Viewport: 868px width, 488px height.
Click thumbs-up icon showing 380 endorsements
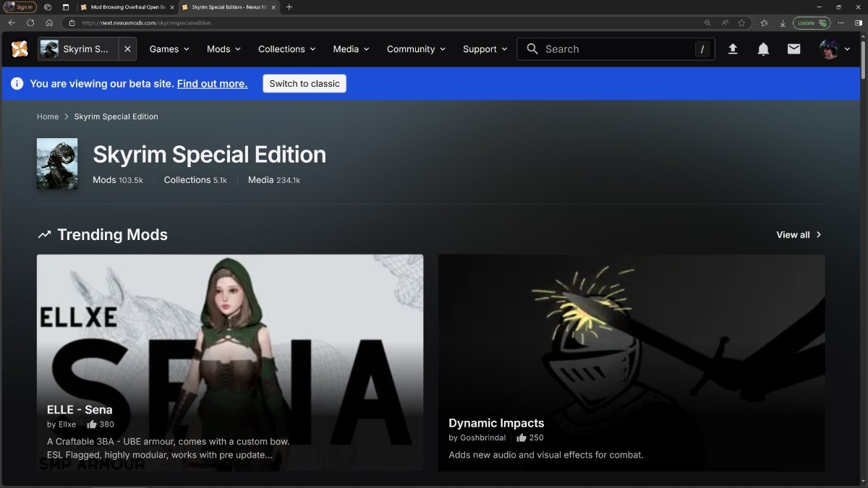(x=92, y=424)
